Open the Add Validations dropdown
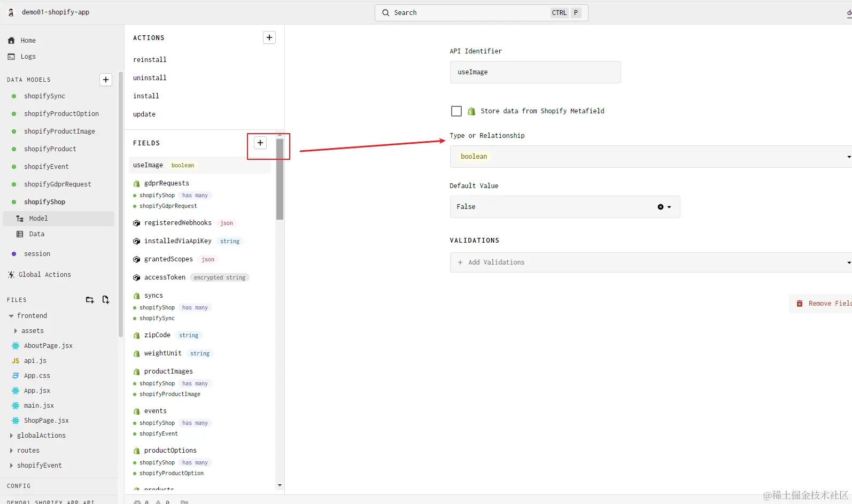Viewport: 852px width, 504px height. (650, 262)
